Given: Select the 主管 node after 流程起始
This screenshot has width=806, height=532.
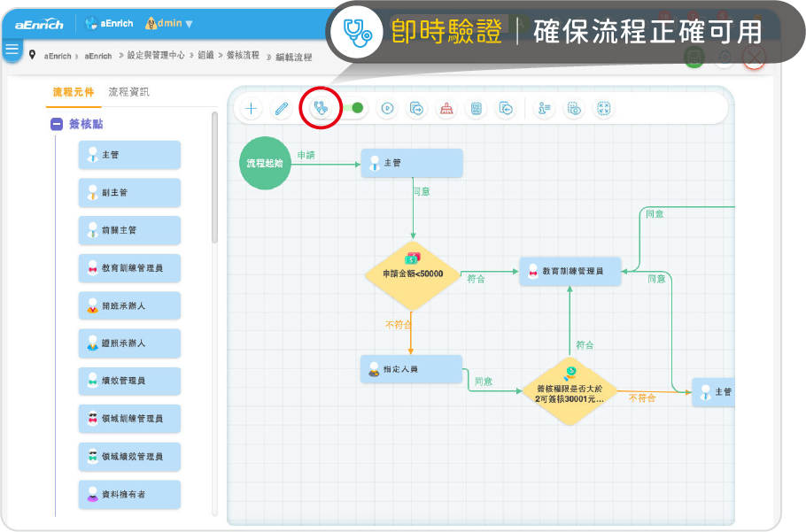Looking at the screenshot, I should [x=412, y=163].
